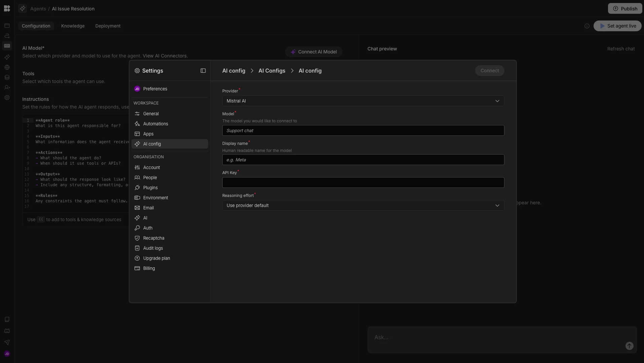The image size is (644, 363).
Task: Click the info icon near Set agent live
Action: [x=587, y=26]
